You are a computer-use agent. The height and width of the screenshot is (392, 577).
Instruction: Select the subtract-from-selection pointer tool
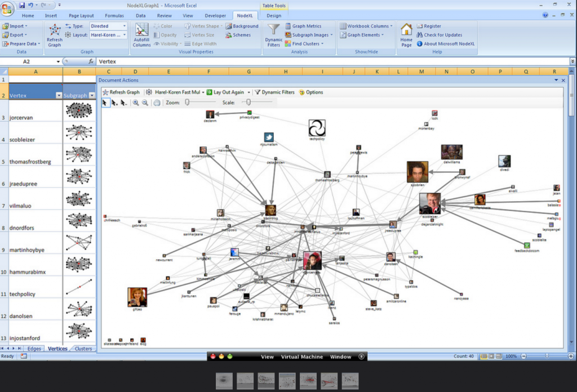coord(123,103)
